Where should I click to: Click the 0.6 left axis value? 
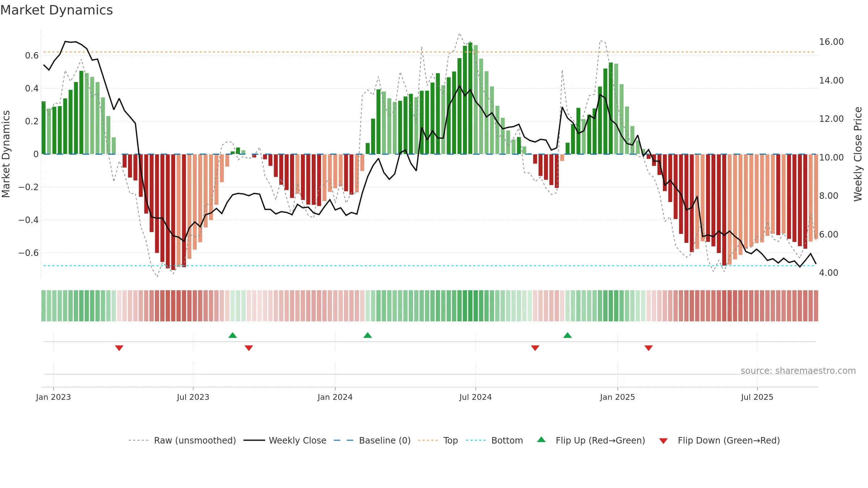pyautogui.click(x=32, y=55)
